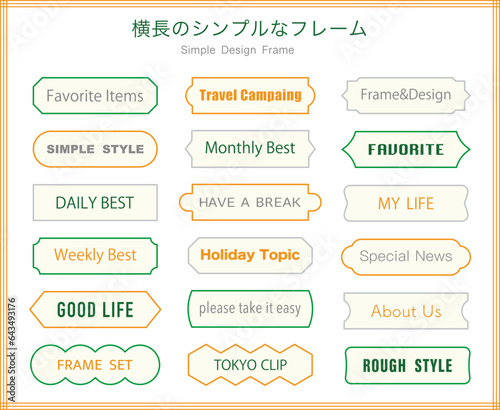Select the HAVE A BREAK frame
The width and height of the screenshot is (500, 410).
[x=250, y=202]
